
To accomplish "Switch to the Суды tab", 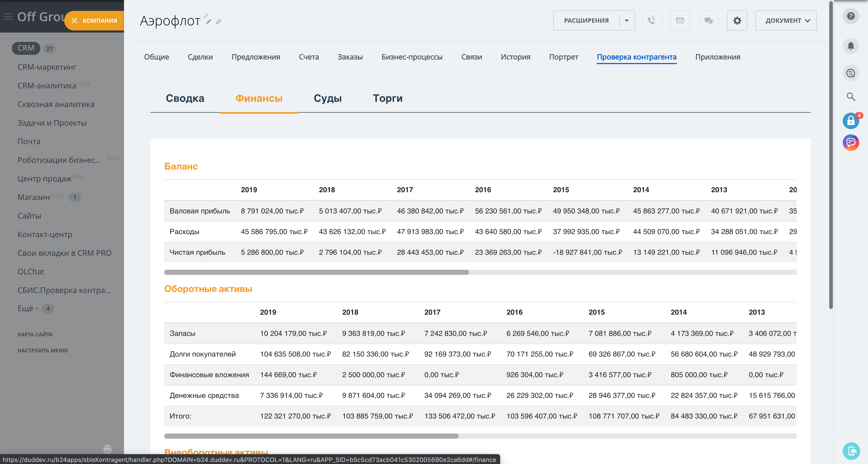I will click(x=328, y=98).
